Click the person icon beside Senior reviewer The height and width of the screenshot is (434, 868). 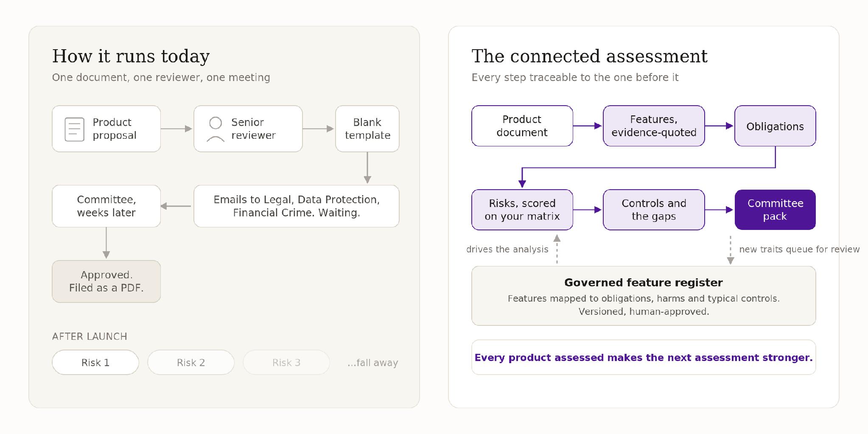click(x=216, y=129)
